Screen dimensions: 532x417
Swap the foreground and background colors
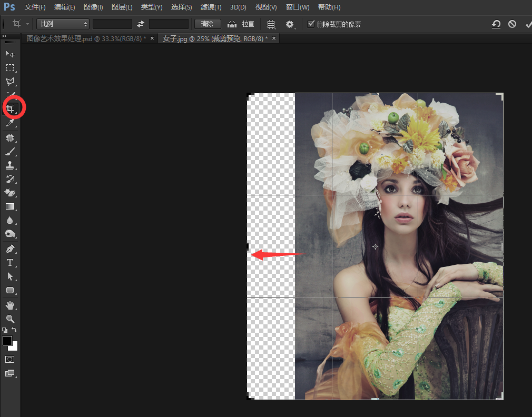(x=15, y=330)
